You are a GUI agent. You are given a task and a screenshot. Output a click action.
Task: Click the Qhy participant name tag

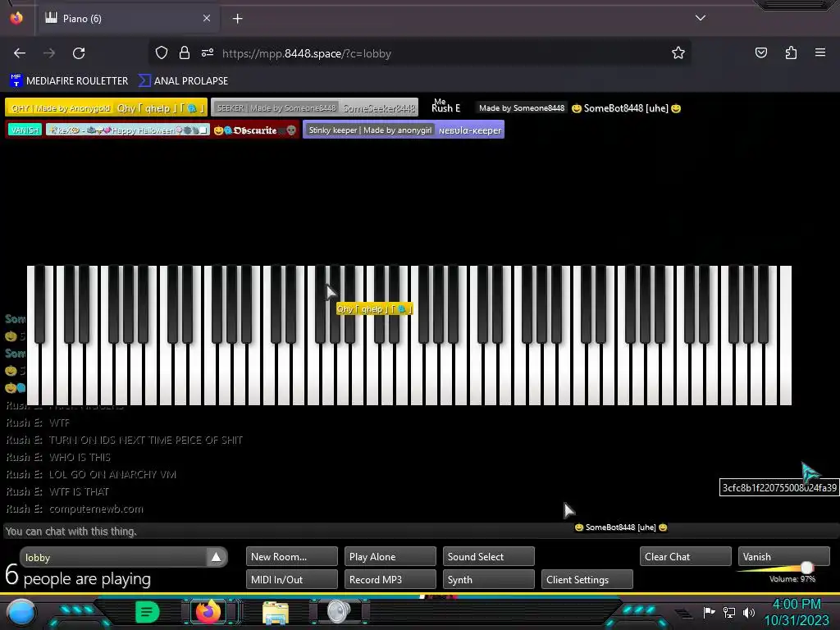coord(106,107)
